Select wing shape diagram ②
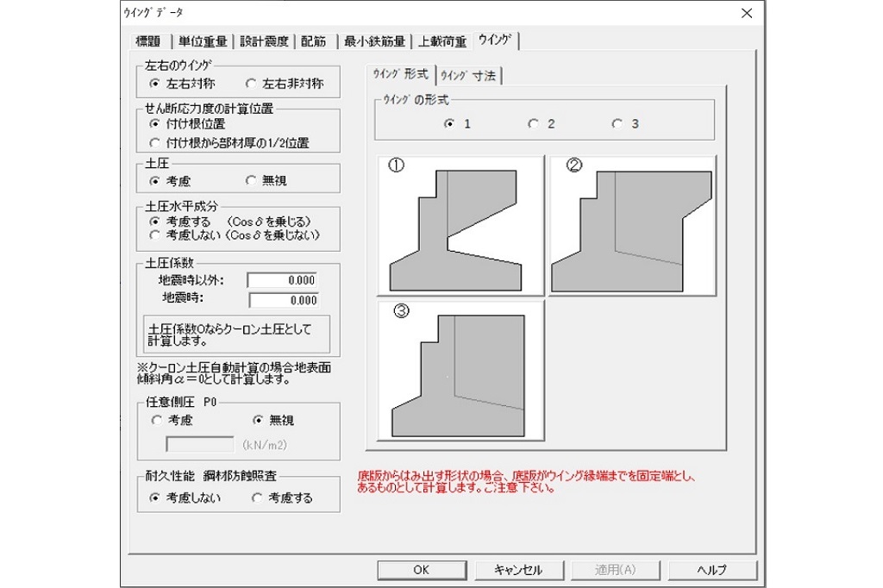Viewport: 883px width, 588px height. (629, 224)
